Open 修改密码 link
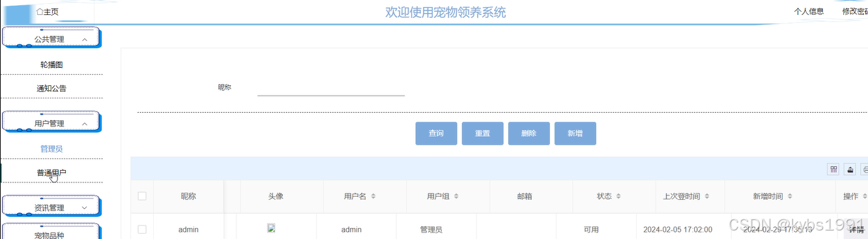Image resolution: width=868 pixels, height=239 pixels. pyautogui.click(x=855, y=12)
